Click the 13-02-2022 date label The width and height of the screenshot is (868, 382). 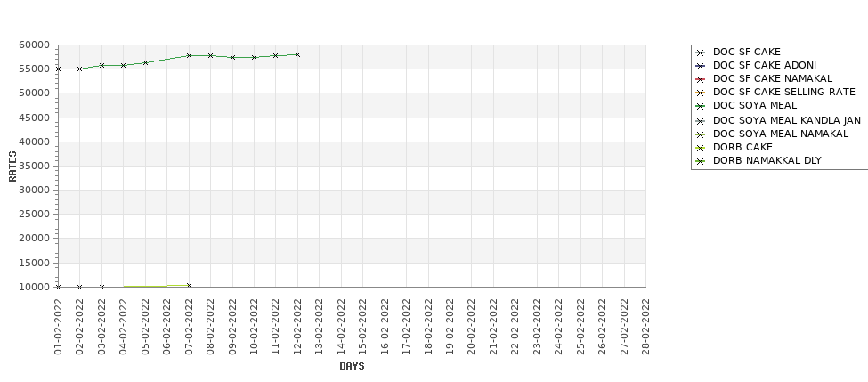click(x=320, y=327)
